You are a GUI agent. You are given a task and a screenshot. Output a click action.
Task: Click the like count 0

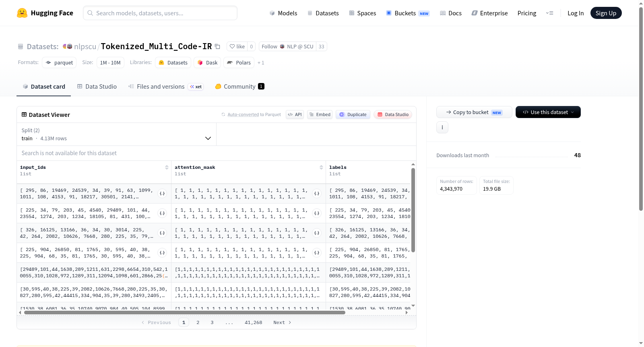252,46
